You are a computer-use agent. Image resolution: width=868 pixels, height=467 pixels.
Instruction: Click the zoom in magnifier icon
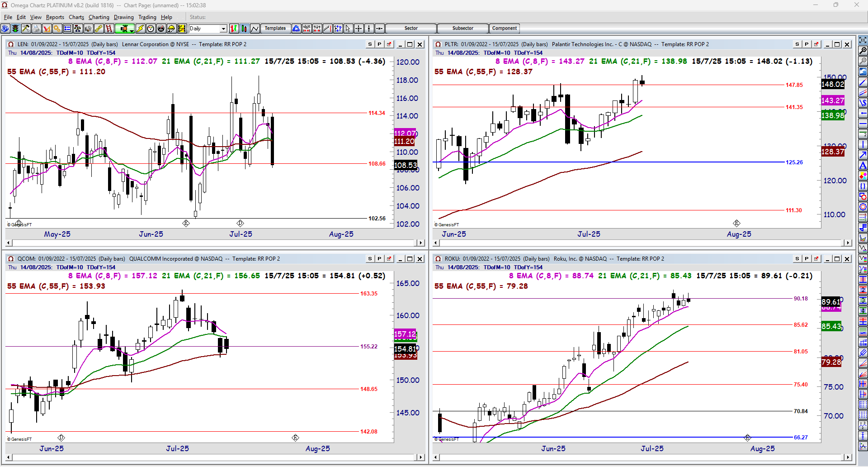click(x=863, y=50)
